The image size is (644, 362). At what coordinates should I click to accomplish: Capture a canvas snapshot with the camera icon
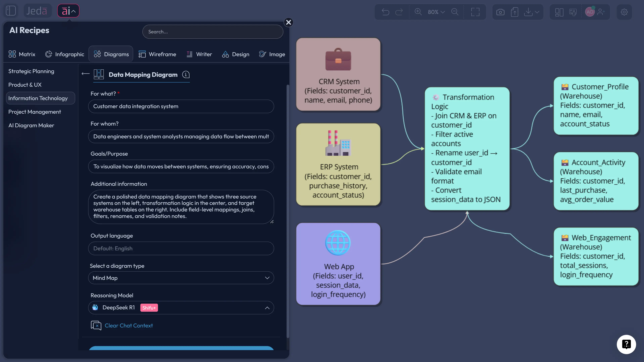point(500,12)
